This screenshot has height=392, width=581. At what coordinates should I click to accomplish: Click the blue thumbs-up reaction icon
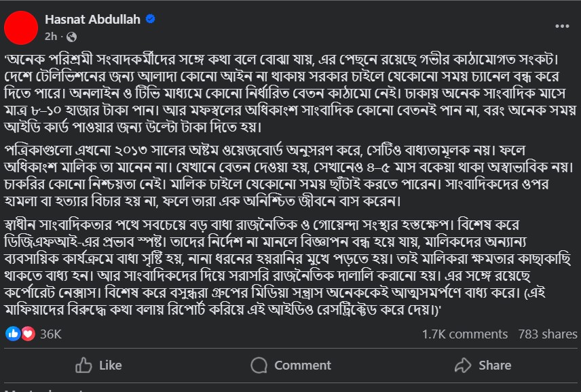(x=13, y=334)
